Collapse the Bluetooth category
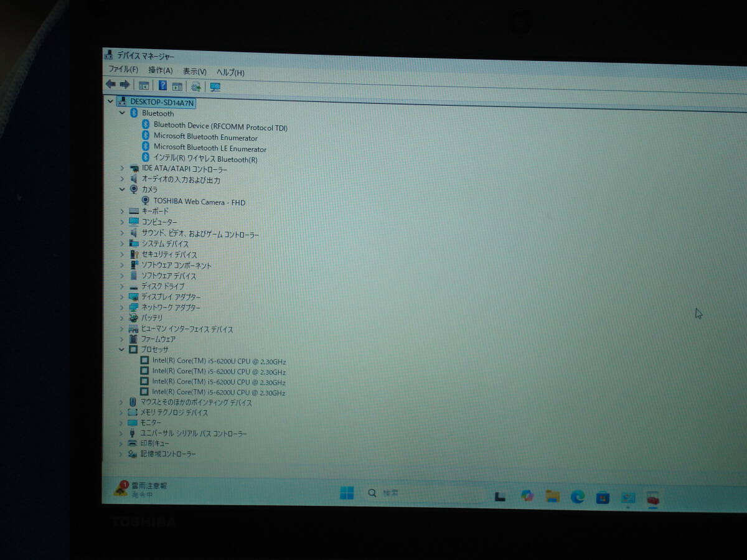The width and height of the screenshot is (747, 560). [x=122, y=113]
